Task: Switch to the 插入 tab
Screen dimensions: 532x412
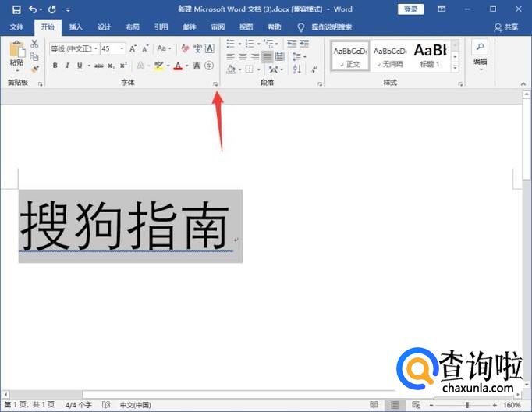Action: click(76, 27)
